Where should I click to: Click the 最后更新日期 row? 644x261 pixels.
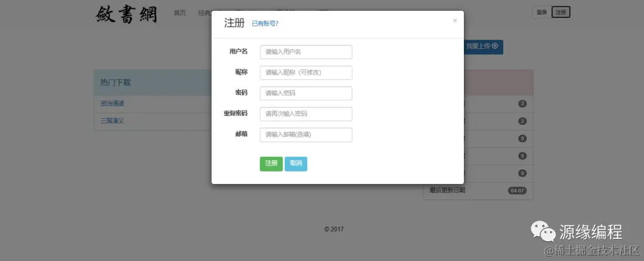[478, 191]
